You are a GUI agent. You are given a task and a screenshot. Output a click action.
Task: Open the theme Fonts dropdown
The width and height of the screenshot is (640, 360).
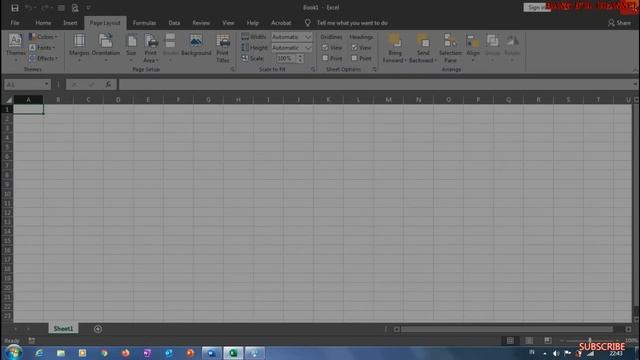coord(42,48)
